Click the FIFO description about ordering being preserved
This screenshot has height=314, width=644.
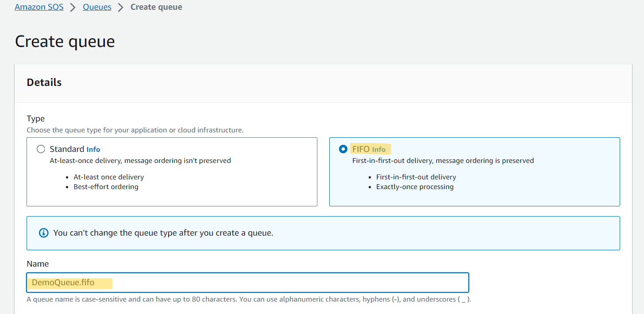[443, 161]
